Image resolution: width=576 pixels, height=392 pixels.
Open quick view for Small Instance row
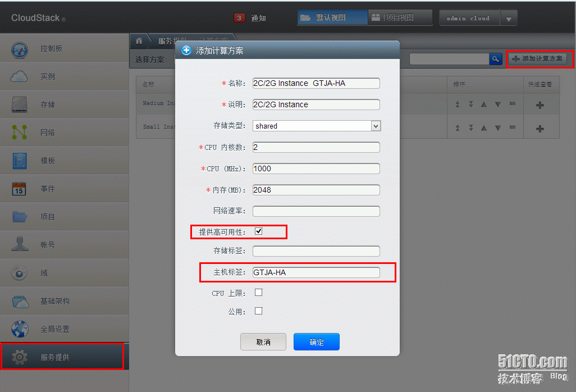point(540,129)
